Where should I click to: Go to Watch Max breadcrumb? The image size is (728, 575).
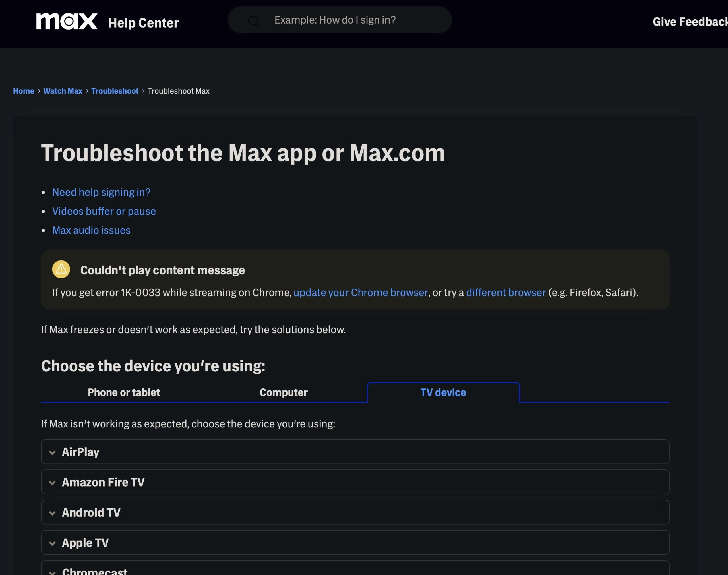click(x=63, y=91)
